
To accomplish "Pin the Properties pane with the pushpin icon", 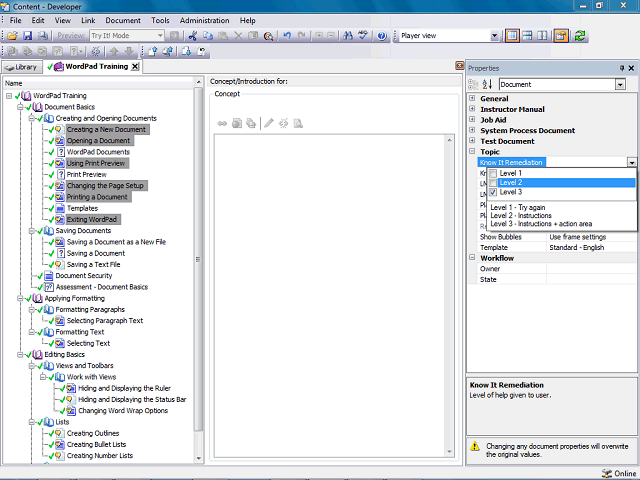I will (622, 68).
